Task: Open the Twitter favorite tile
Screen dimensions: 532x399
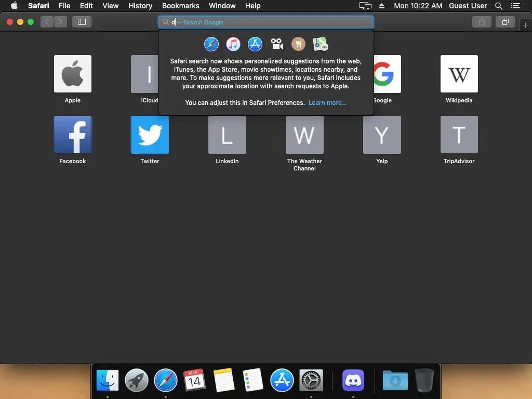Action: 150,135
